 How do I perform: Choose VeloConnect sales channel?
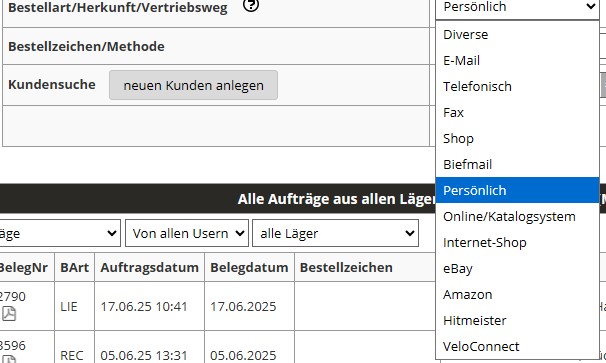(517, 346)
